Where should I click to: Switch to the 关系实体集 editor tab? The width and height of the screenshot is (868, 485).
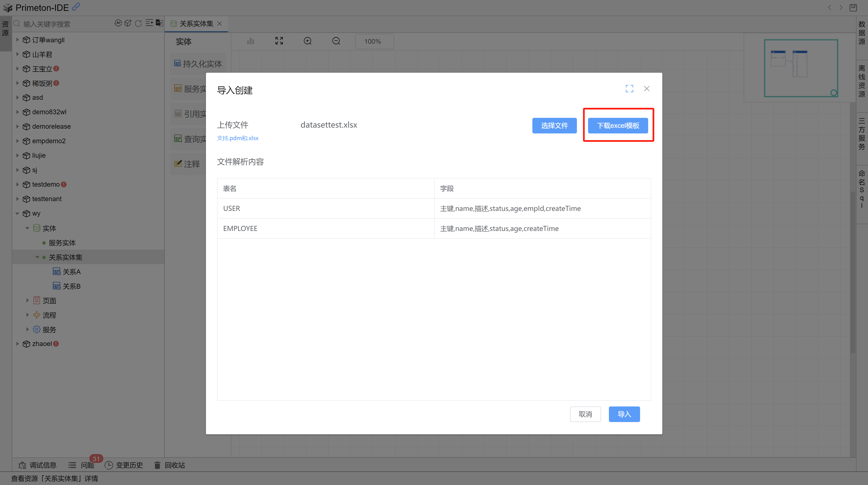[196, 24]
